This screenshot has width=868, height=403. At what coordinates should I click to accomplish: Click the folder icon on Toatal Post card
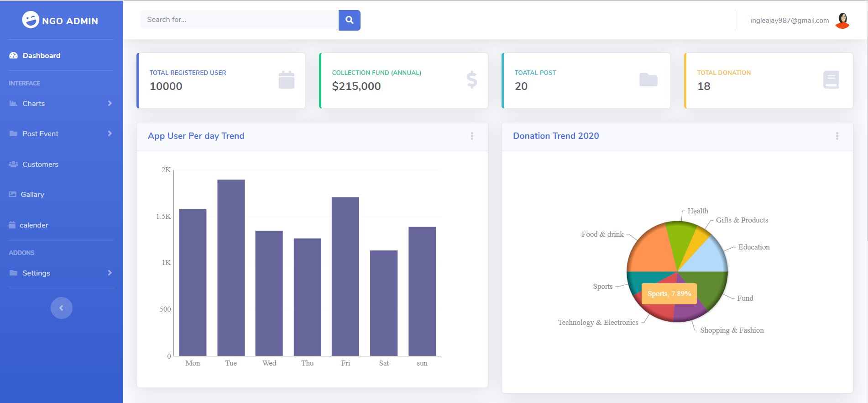click(x=648, y=80)
